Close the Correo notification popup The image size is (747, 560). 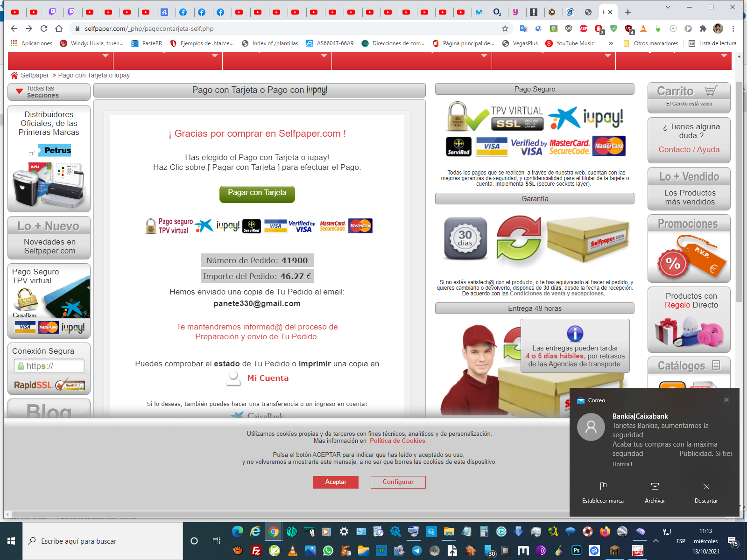coord(726,400)
